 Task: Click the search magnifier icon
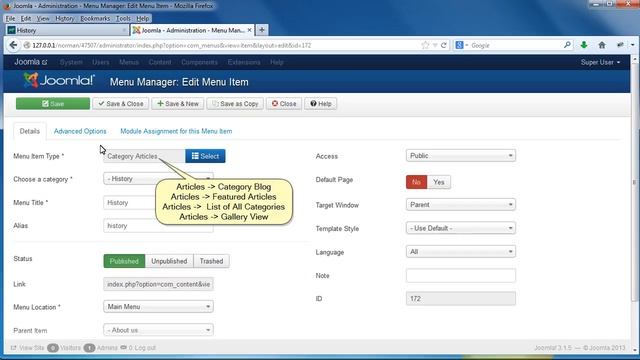567,45
